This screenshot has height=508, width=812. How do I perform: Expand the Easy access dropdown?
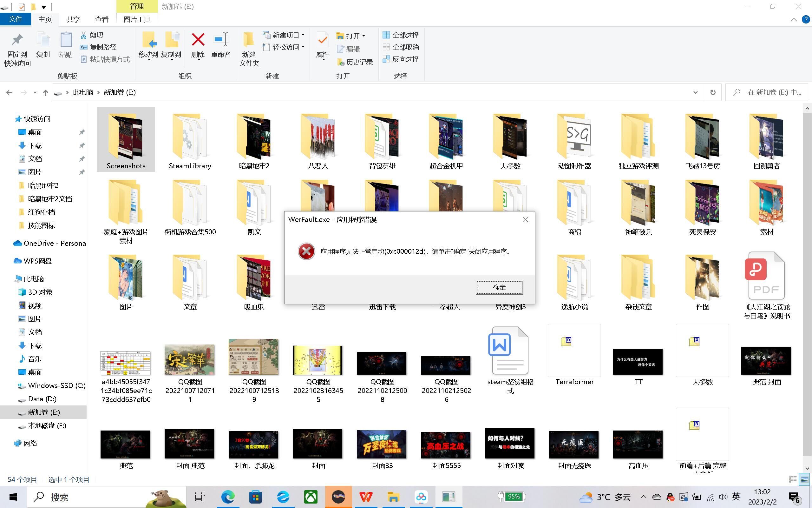[303, 47]
